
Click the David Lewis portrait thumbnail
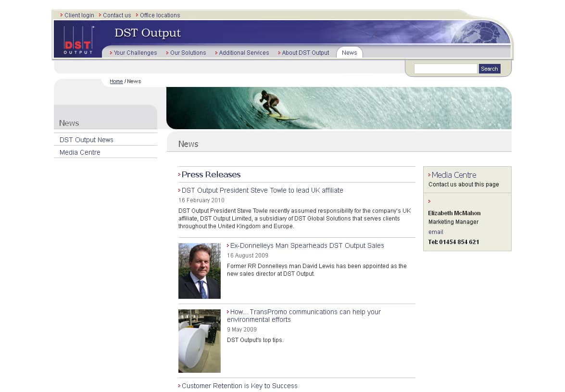point(199,271)
